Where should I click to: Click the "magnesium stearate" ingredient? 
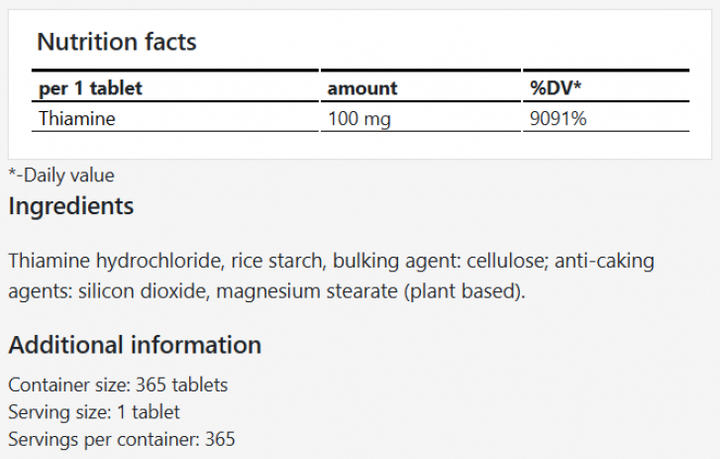tap(306, 292)
